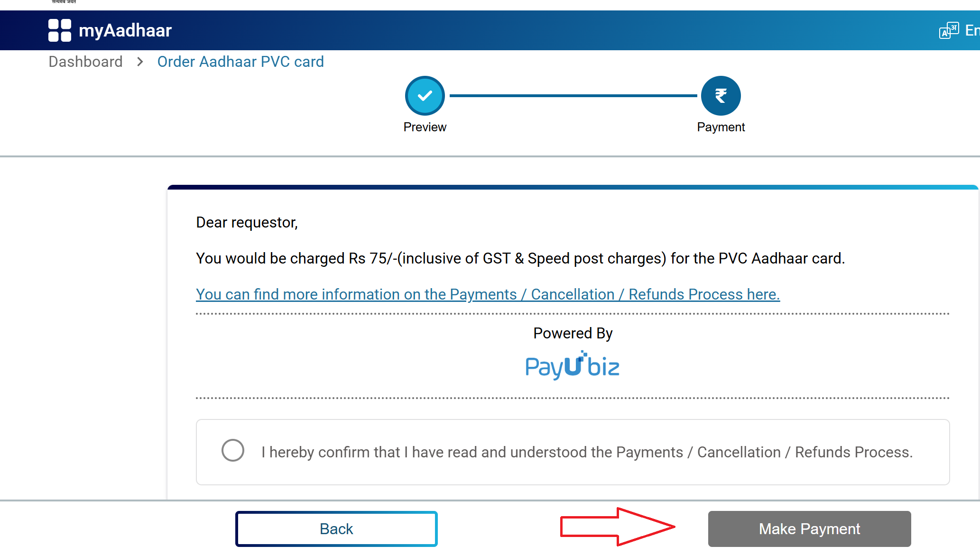Click the Preview step checkmark icon
Viewport: 980px width, 555px height.
pos(425,95)
